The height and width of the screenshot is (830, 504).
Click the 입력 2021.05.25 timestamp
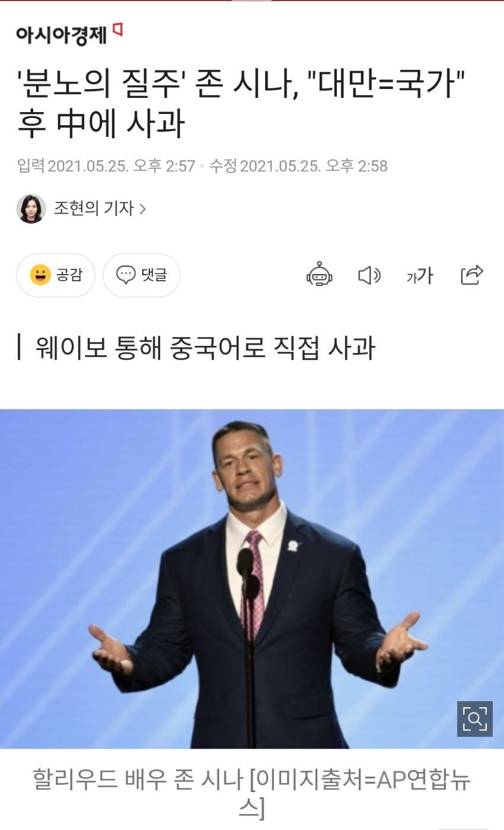point(106,166)
